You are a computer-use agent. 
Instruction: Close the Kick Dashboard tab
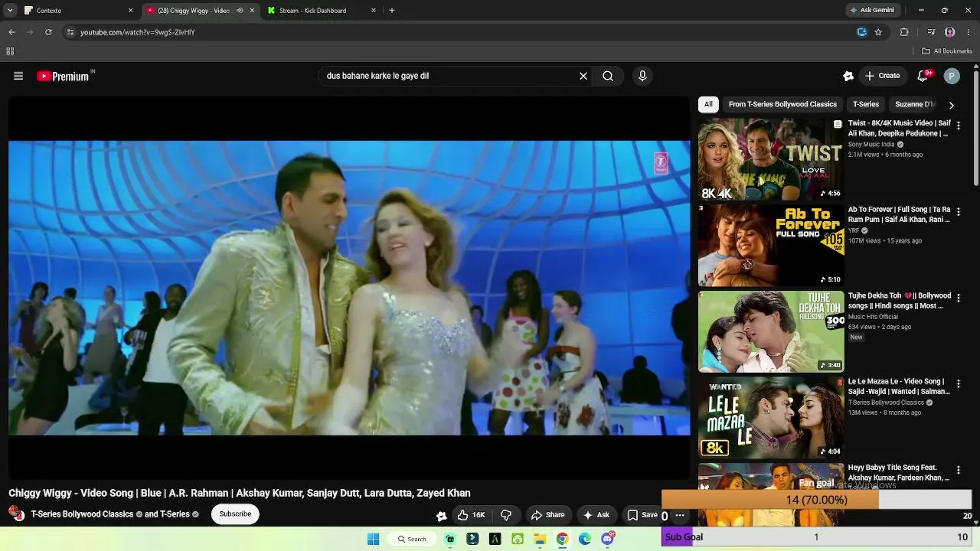click(374, 11)
